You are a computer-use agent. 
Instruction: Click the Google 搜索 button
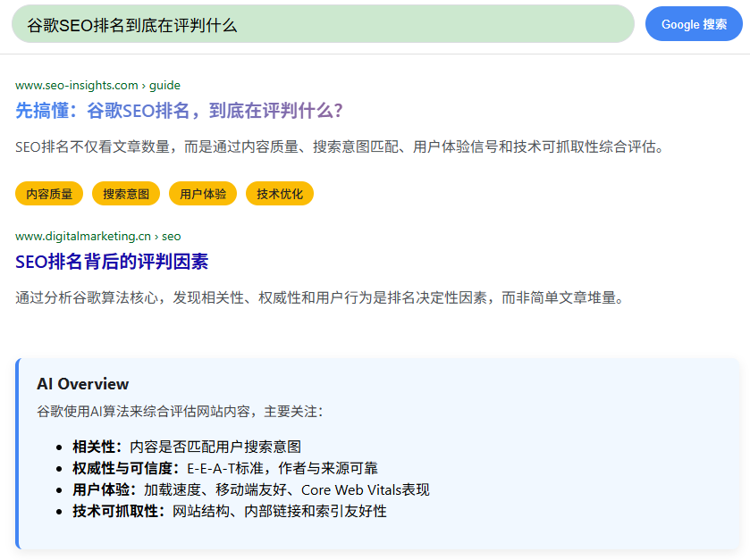(694, 24)
